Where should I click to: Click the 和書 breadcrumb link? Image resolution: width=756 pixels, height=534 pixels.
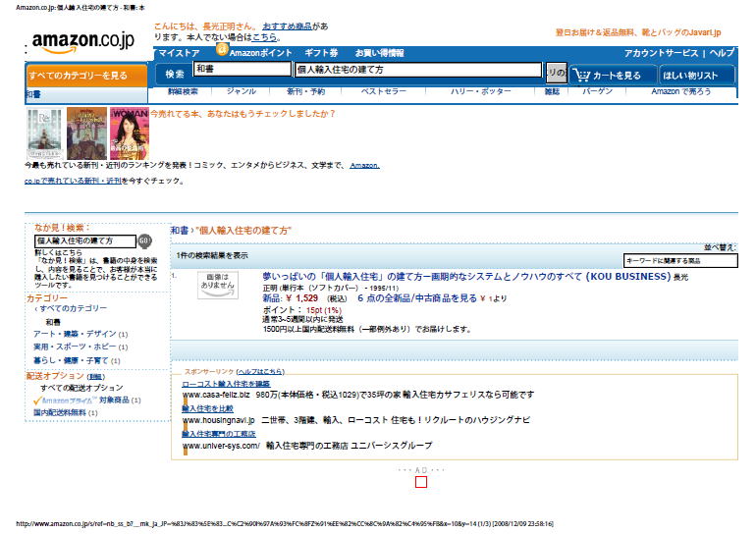pos(179,231)
